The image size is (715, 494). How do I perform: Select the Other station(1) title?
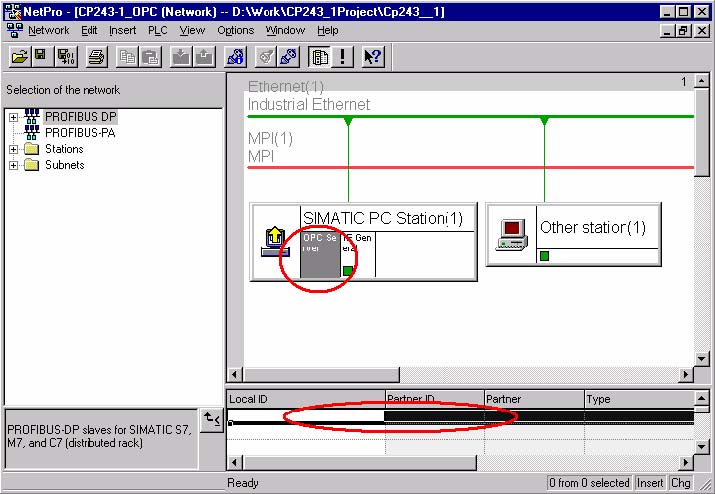pyautogui.click(x=593, y=227)
